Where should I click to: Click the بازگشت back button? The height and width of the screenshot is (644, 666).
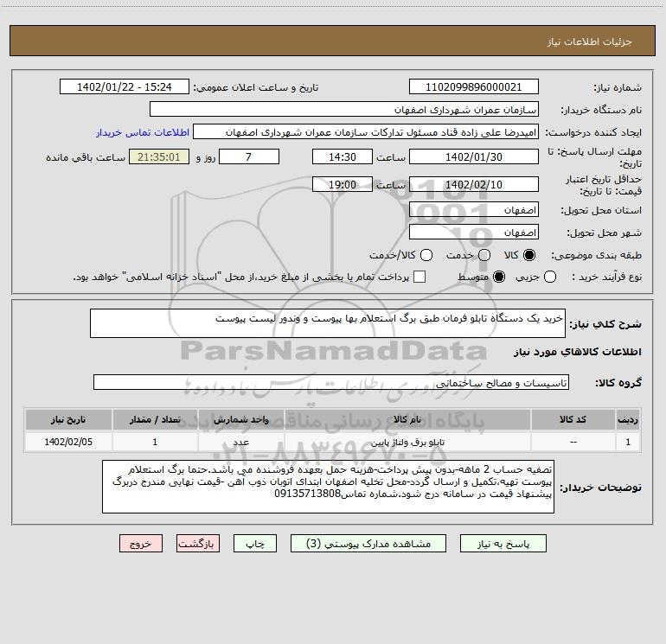click(x=198, y=544)
